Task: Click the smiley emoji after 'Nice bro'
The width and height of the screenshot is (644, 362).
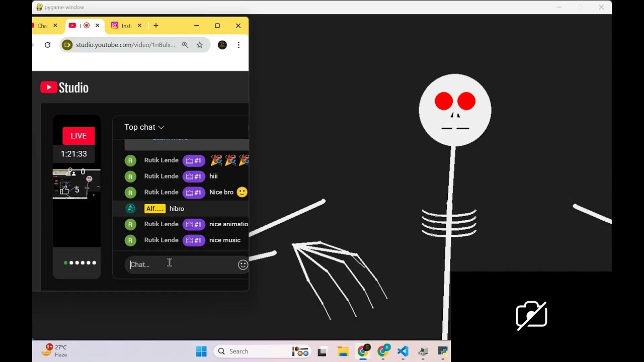Action: click(242, 192)
